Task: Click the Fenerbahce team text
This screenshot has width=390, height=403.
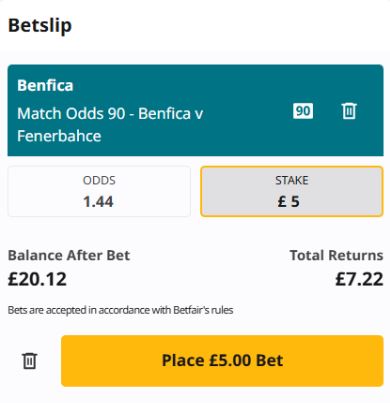Action: [59, 136]
